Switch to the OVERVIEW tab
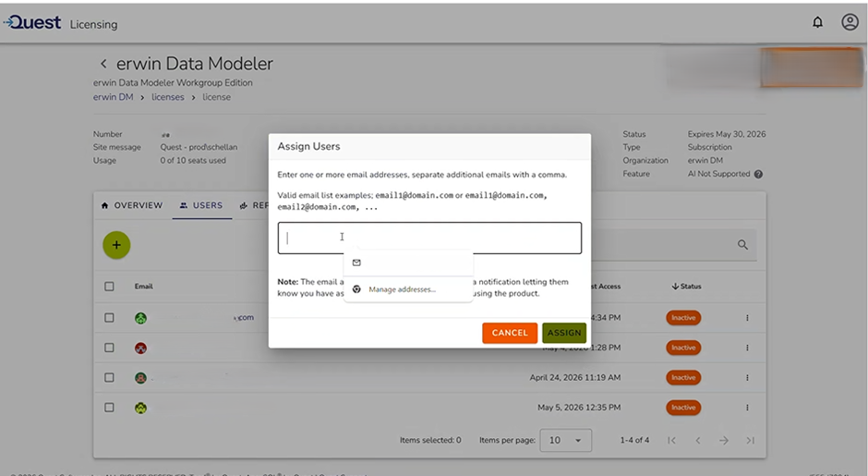Image resolution: width=868 pixels, height=476 pixels. point(132,205)
